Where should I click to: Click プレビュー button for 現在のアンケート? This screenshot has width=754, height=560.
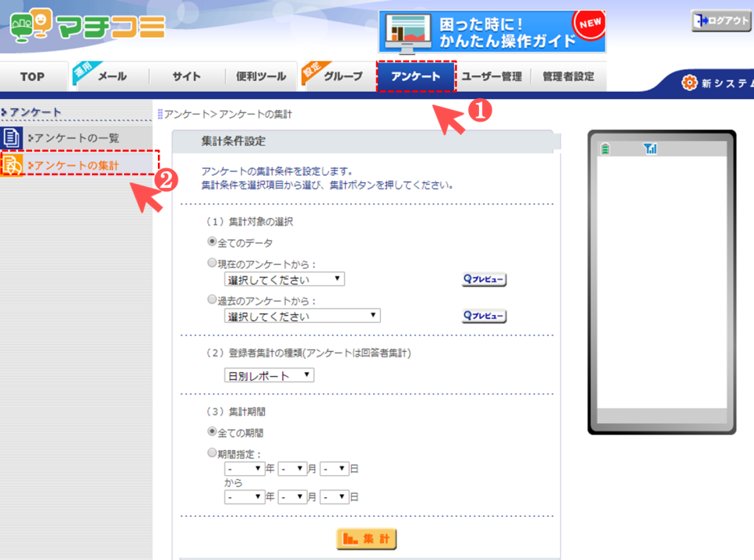pyautogui.click(x=485, y=280)
